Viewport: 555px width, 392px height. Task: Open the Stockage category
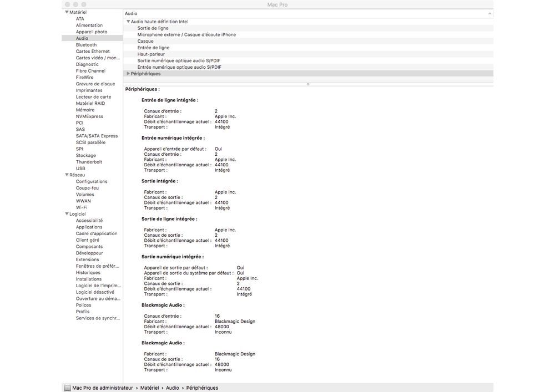coord(85,156)
